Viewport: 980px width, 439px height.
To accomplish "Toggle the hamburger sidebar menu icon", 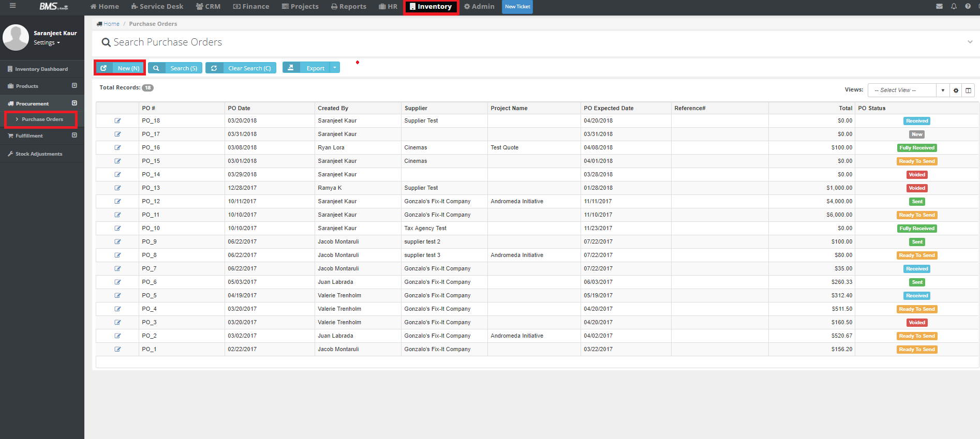I will tap(12, 6).
